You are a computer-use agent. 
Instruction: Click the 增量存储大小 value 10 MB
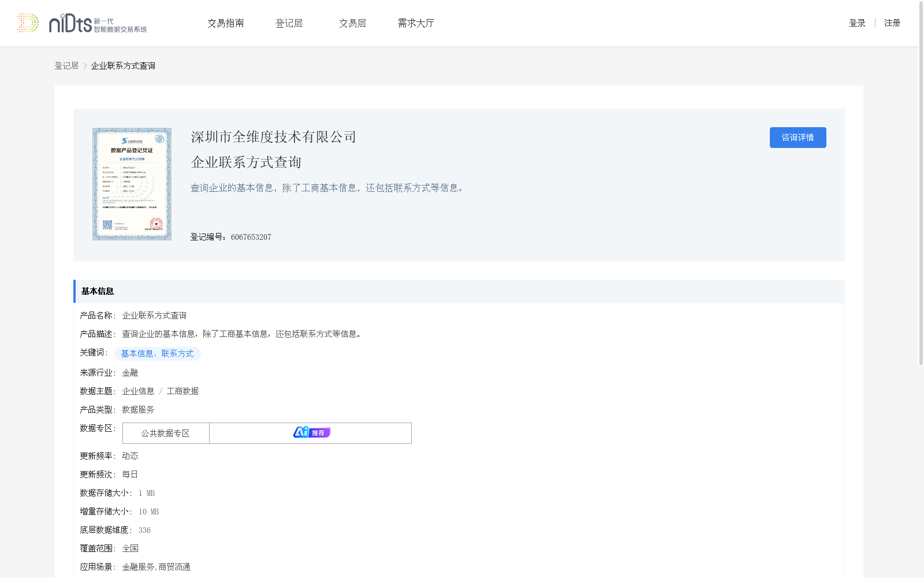click(x=148, y=512)
